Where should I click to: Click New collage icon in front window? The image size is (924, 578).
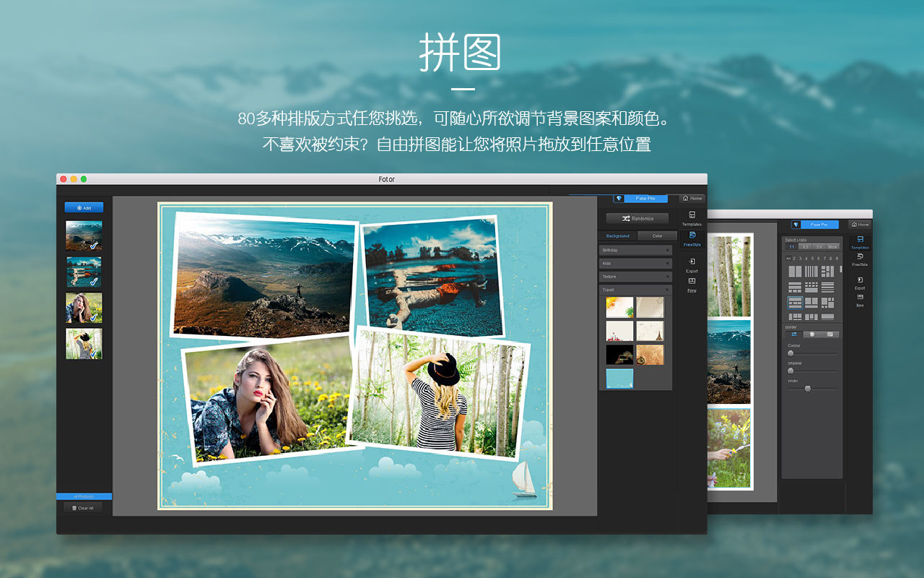tap(692, 285)
